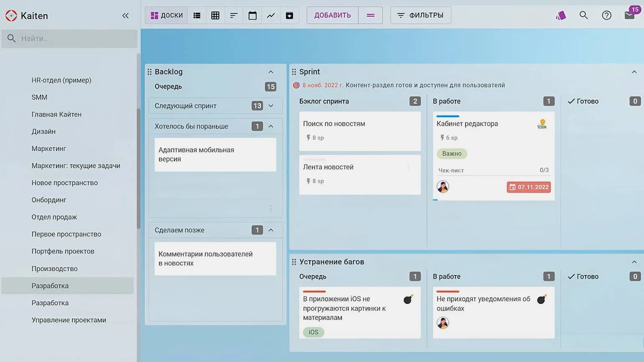Click the help question mark icon
This screenshot has height=362, width=644.
[606, 15]
